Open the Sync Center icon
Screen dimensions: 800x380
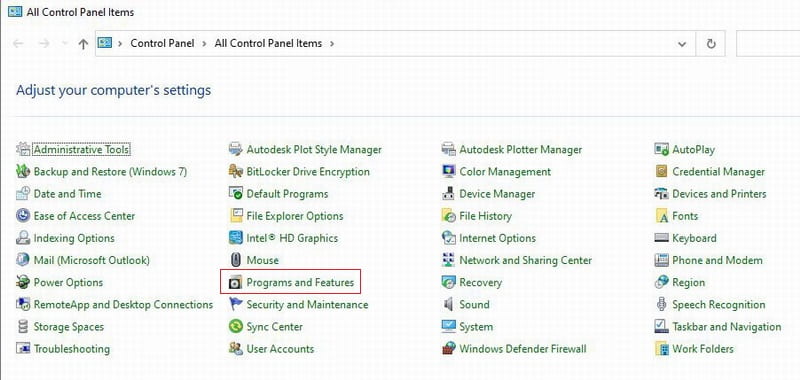point(235,326)
